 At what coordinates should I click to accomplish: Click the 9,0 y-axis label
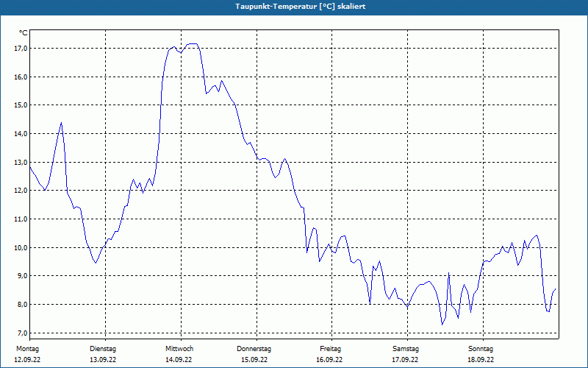click(x=22, y=275)
